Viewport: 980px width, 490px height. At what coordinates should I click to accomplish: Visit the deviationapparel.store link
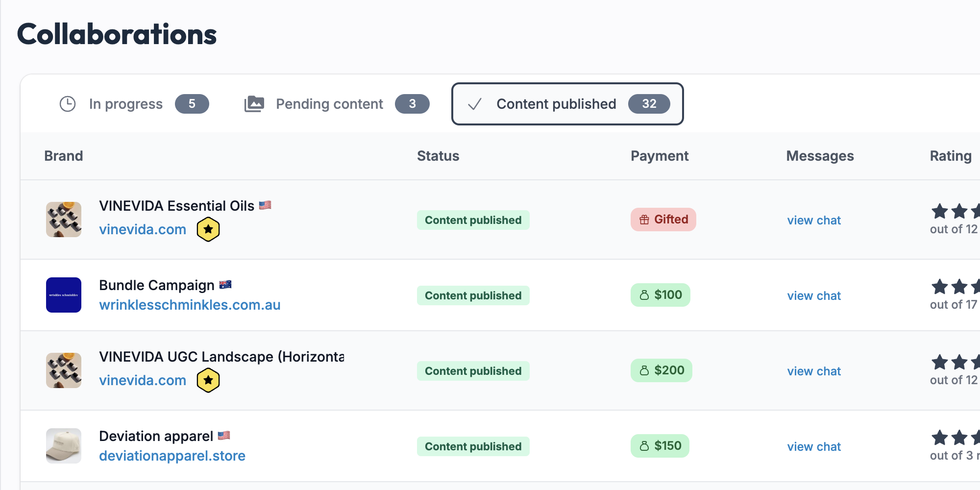click(172, 456)
